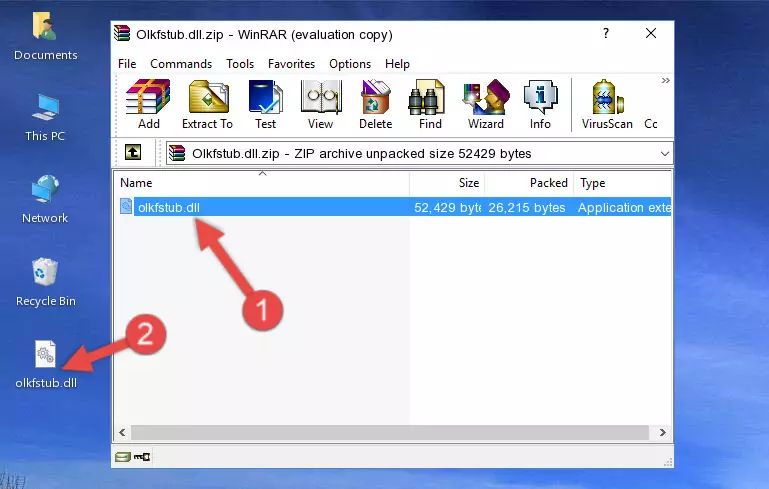Open the Help menu
The width and height of the screenshot is (769, 489).
click(x=397, y=64)
